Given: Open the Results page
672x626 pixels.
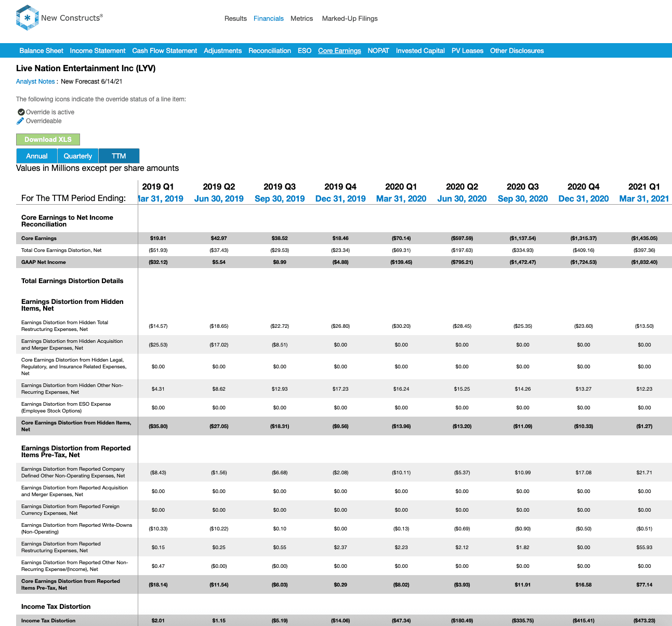Looking at the screenshot, I should click(x=235, y=19).
